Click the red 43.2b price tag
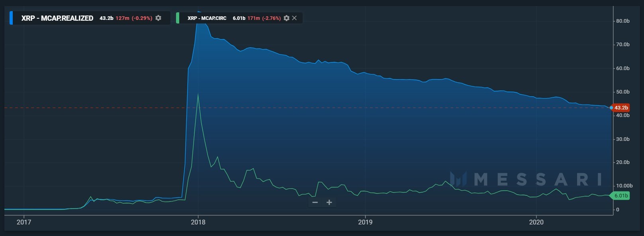The height and width of the screenshot is (236, 644). click(x=621, y=108)
